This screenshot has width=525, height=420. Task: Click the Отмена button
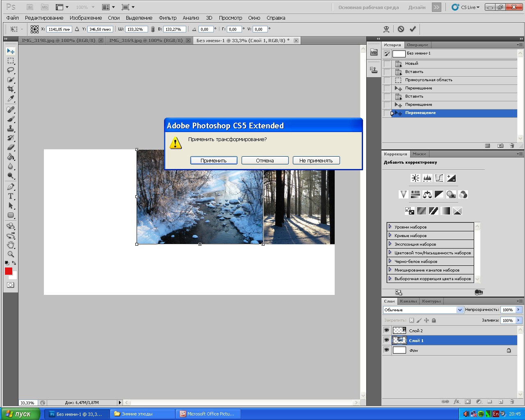(265, 160)
